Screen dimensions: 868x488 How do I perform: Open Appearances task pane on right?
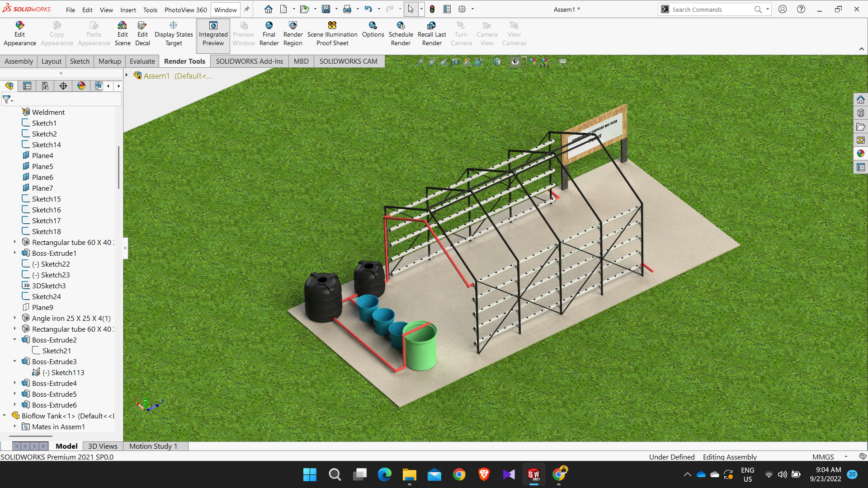pyautogui.click(x=860, y=154)
